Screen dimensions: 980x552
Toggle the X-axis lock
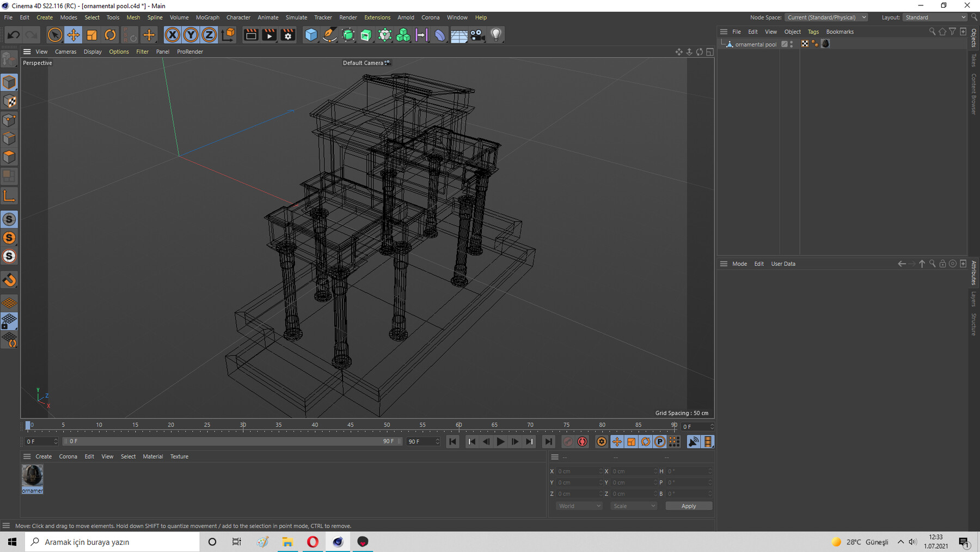coord(172,35)
